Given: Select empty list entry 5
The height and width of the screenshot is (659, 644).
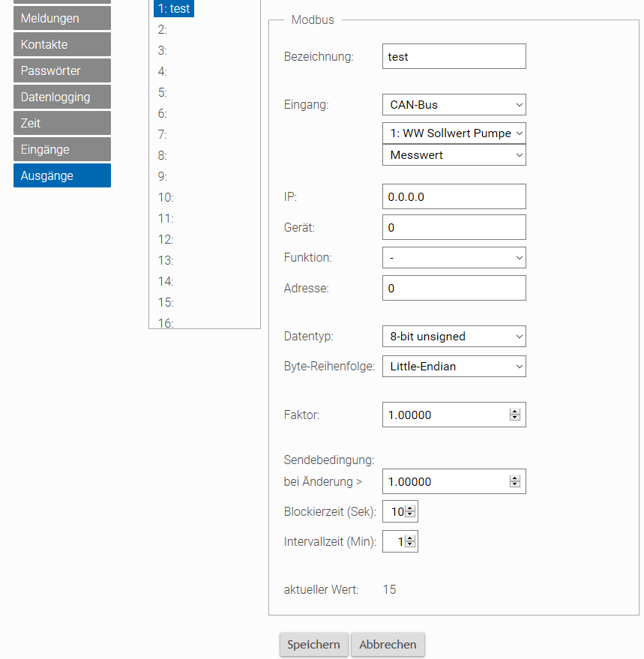Looking at the screenshot, I should (x=162, y=92).
